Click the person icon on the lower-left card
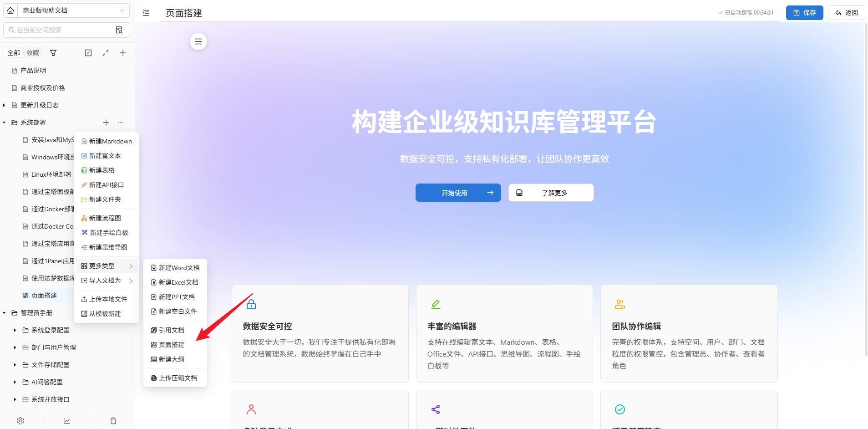 (x=251, y=409)
